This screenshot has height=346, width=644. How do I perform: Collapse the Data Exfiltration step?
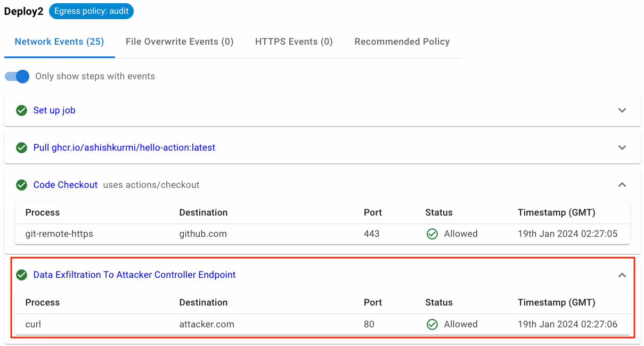[x=622, y=275]
